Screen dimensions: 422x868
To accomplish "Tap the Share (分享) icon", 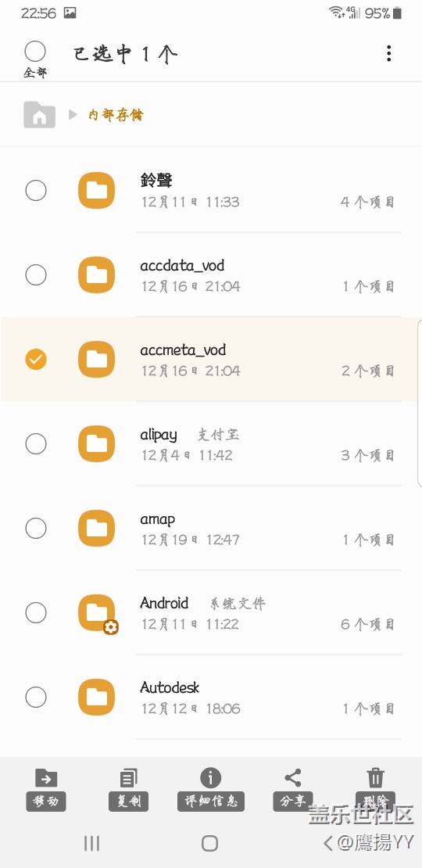I will pos(292,778).
